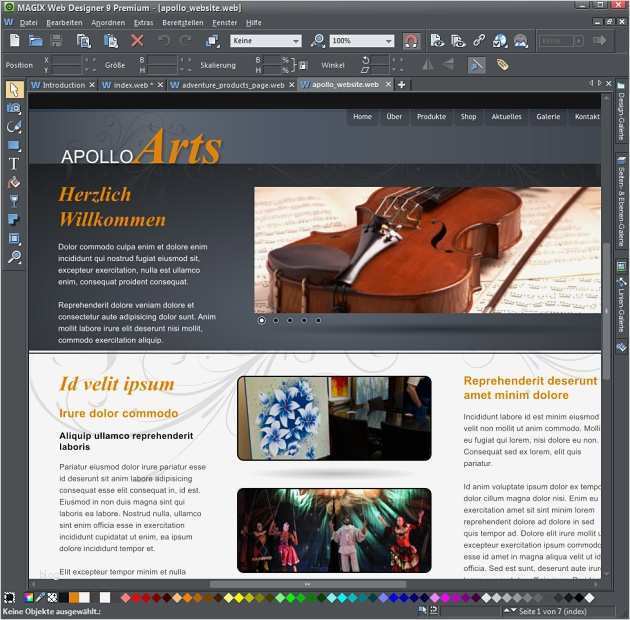This screenshot has height=620, width=630.
Task: Open the color editor rainbow icon
Action: tap(29, 597)
